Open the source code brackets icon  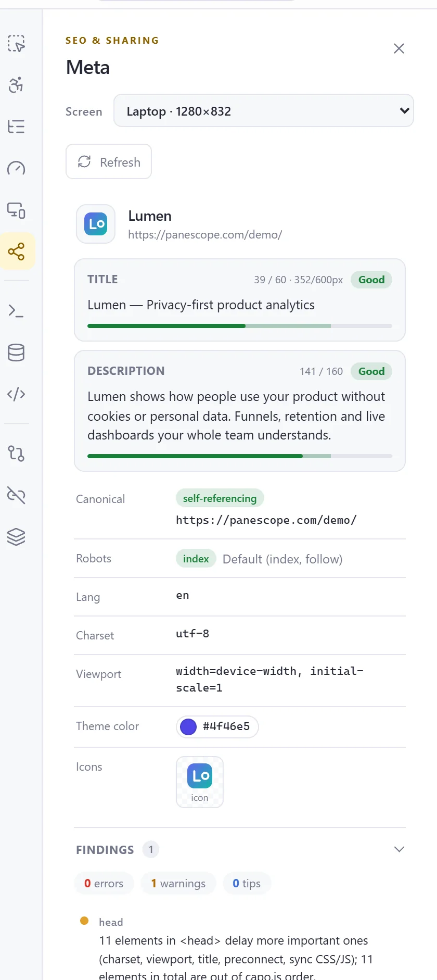tap(16, 394)
